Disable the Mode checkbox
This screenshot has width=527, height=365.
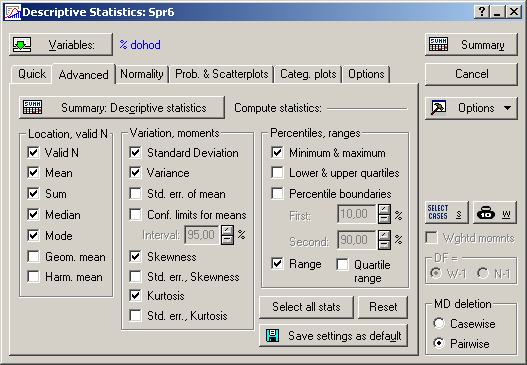[x=33, y=235]
